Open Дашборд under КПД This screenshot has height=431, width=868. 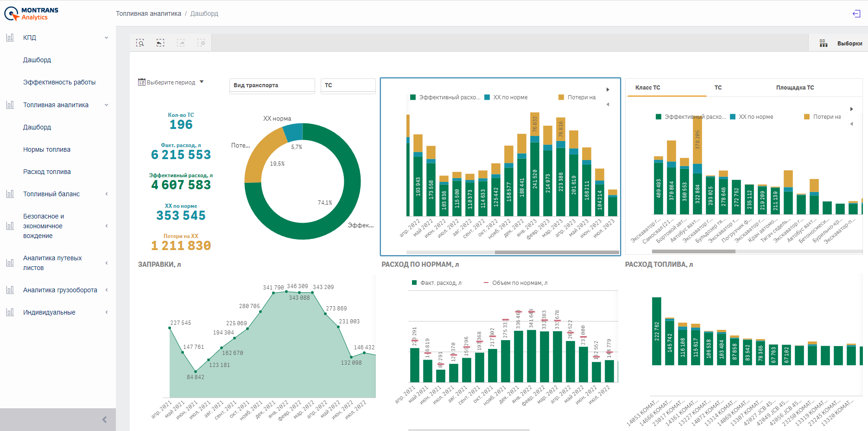point(37,60)
